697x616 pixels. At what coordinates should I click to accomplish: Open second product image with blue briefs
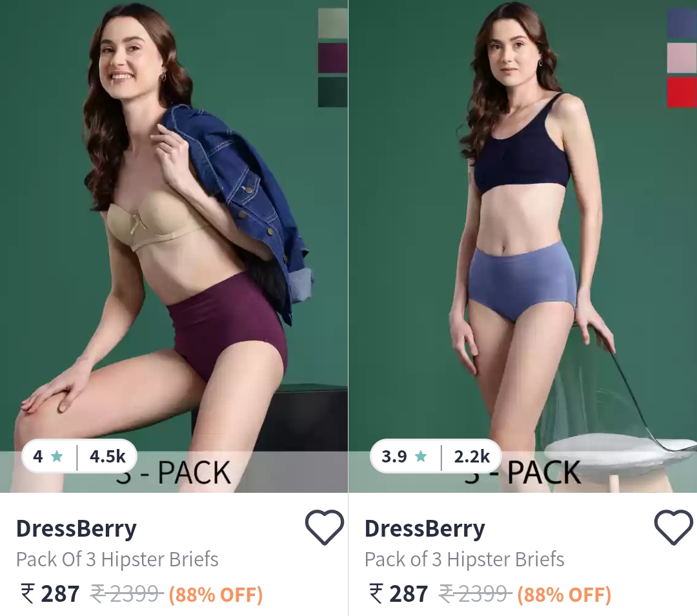[523, 246]
